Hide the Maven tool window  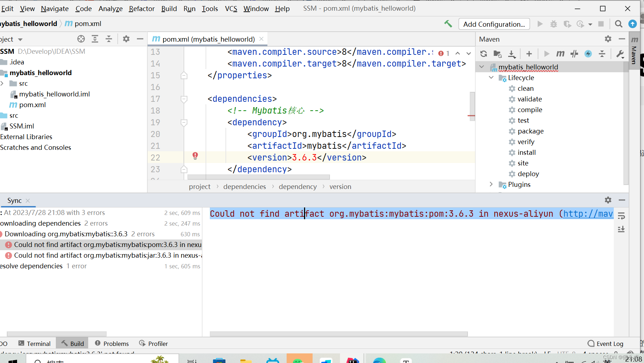pyautogui.click(x=622, y=39)
